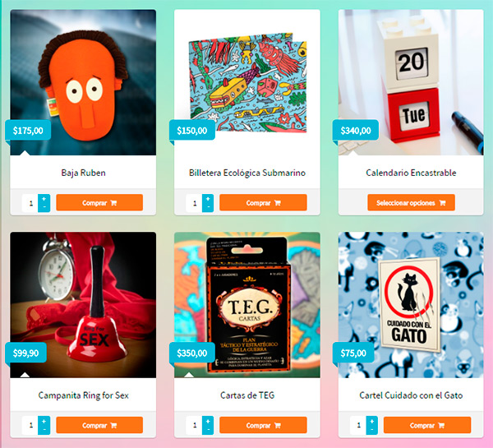The height and width of the screenshot is (448, 493).
Task: View the calendar blocks product image
Action: coord(411,82)
